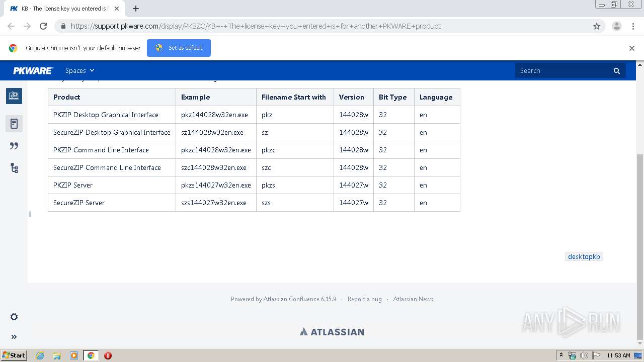The height and width of the screenshot is (362, 644).
Task: Click the Example column header
Action: point(216,97)
